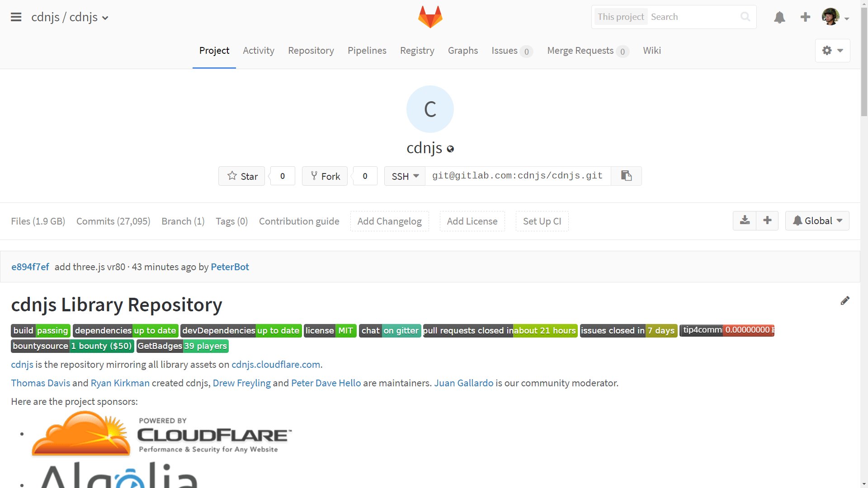Image resolution: width=868 pixels, height=488 pixels.
Task: Open the plus new-project icon in header
Action: pos(805,17)
